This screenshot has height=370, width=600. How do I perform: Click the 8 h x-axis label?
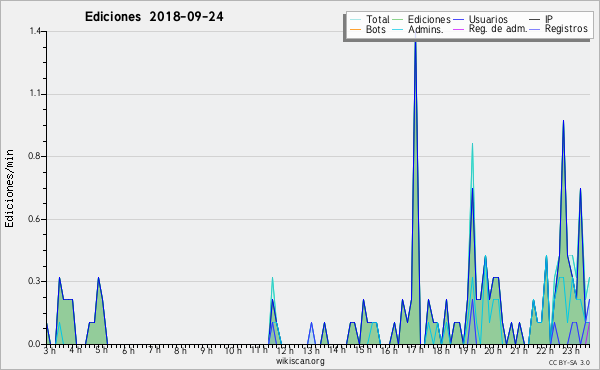click(181, 351)
